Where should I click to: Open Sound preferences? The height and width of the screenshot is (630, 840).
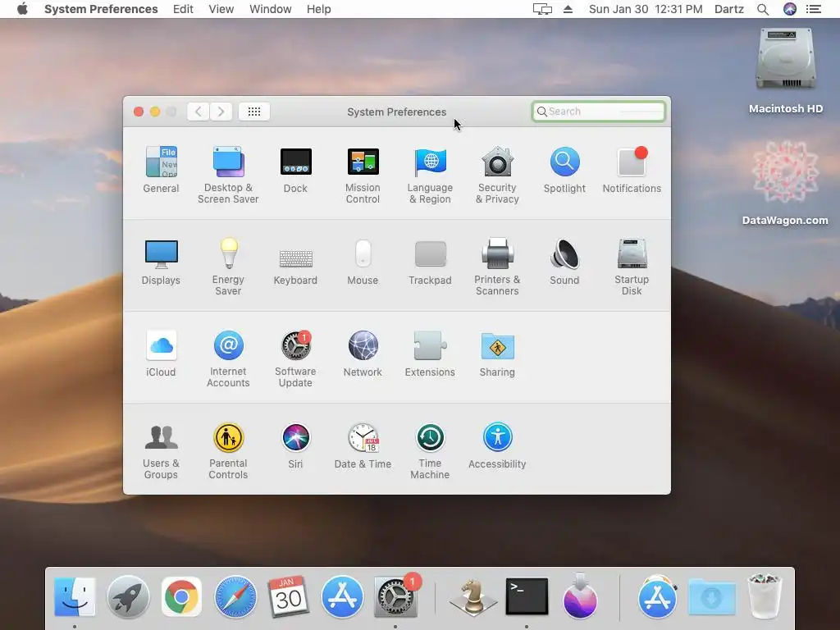pyautogui.click(x=564, y=262)
